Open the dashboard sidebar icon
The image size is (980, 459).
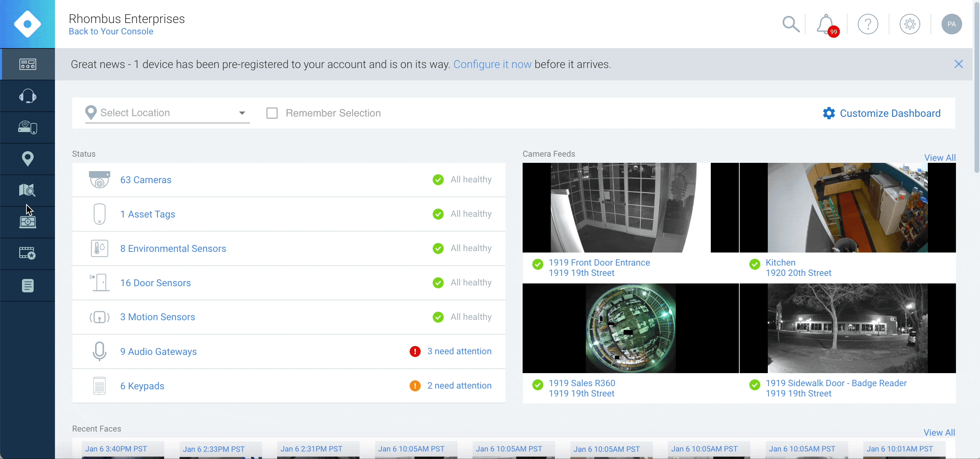pyautogui.click(x=28, y=64)
